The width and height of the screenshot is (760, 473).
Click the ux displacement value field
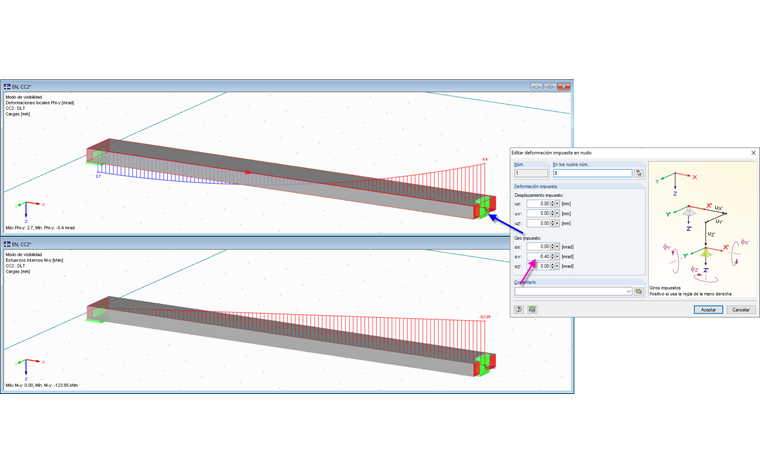tap(538, 204)
